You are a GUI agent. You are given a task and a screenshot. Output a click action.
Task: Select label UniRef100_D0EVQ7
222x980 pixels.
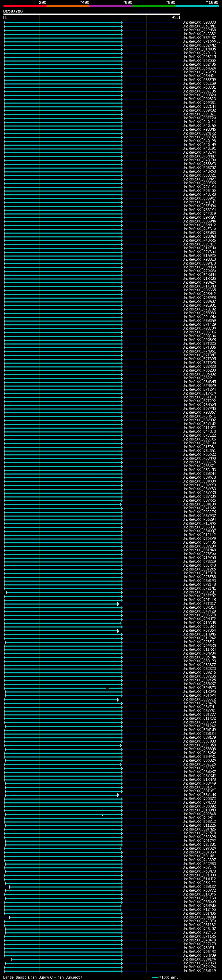point(199,592)
